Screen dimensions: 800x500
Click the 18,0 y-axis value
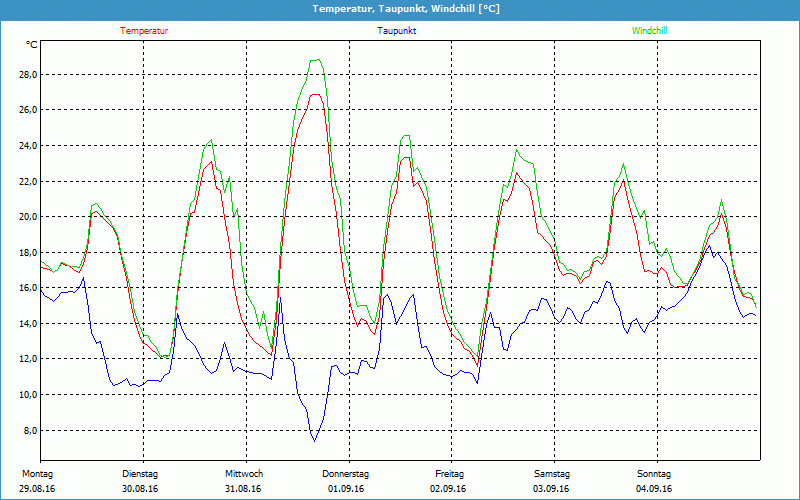29,253
